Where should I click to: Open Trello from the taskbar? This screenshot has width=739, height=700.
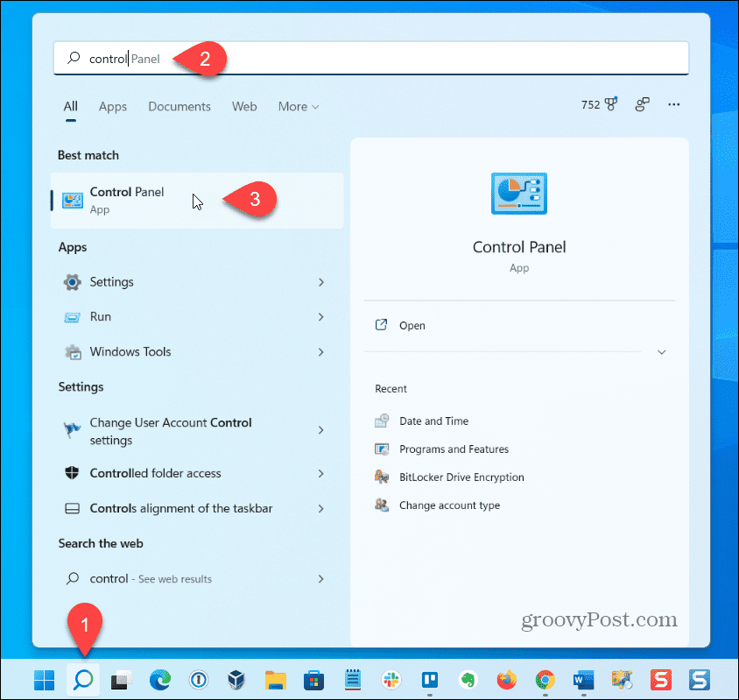[429, 679]
